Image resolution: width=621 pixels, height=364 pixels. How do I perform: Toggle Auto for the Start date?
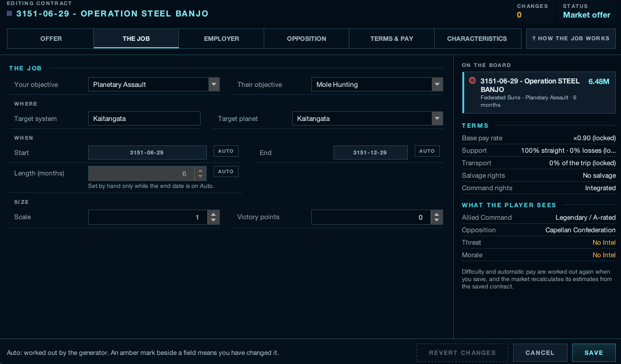[226, 150]
